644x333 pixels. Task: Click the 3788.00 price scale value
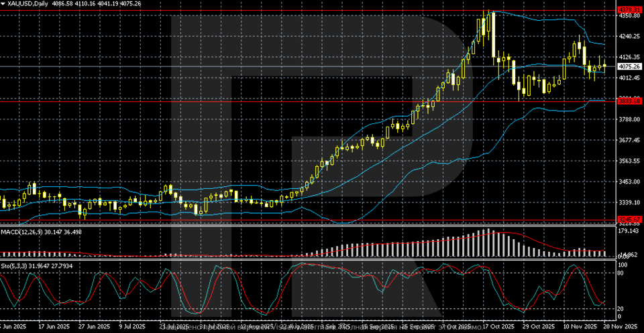tap(629, 119)
